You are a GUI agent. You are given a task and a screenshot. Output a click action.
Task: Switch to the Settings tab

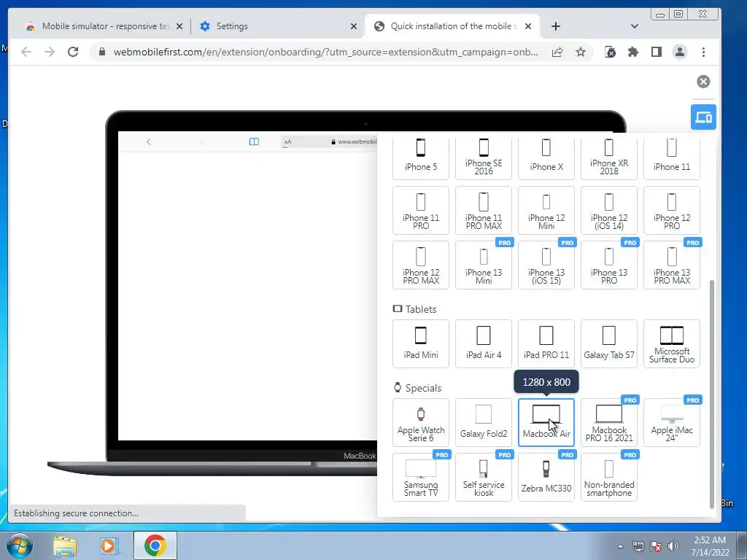click(x=276, y=26)
